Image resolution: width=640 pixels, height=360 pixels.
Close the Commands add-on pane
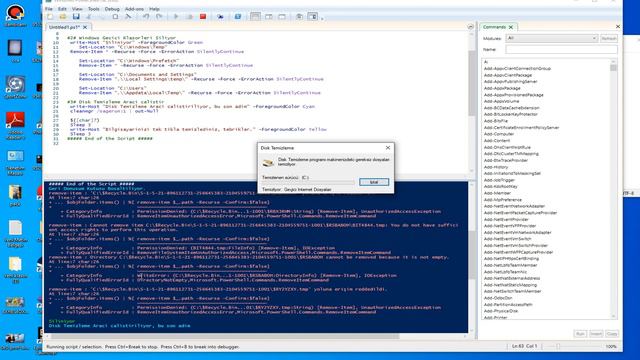point(618,27)
